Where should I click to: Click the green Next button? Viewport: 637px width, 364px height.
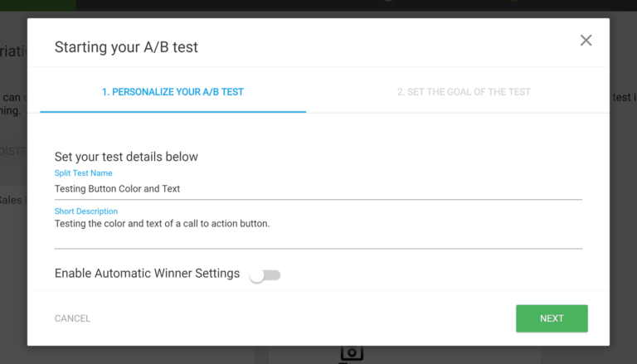[x=552, y=318]
